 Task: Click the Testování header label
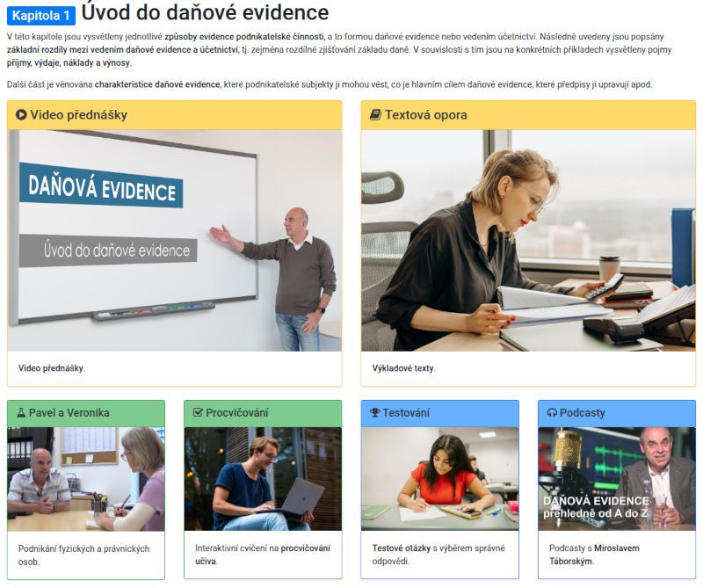pyautogui.click(x=406, y=412)
